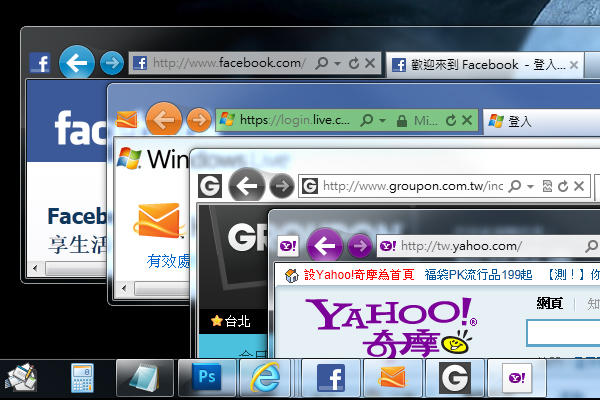
Task: Stop loading in login.live address bar
Action: coord(467,120)
